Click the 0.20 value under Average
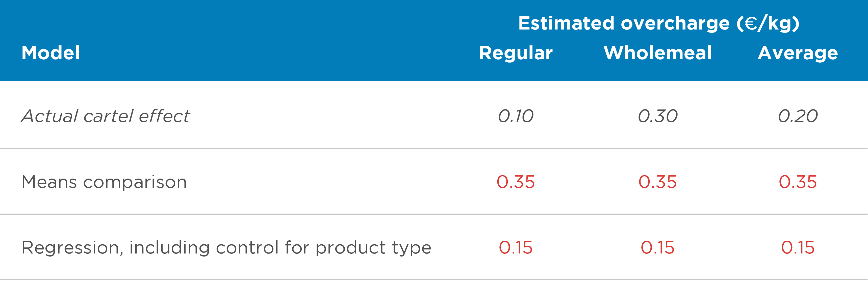 click(798, 116)
